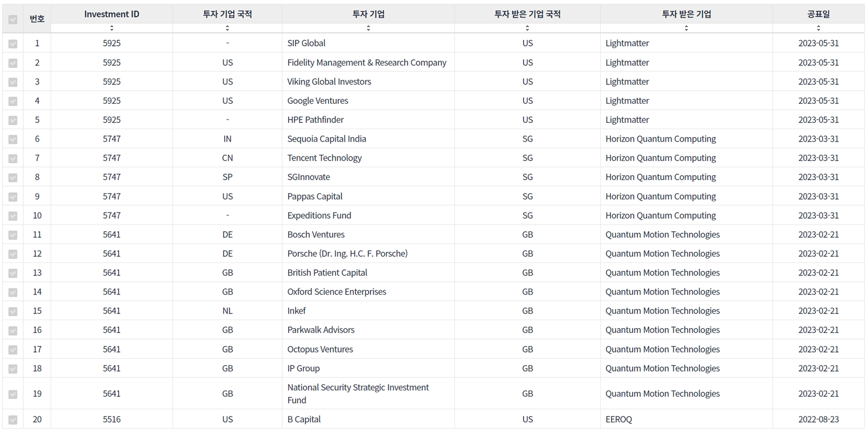Sort by the 투자 기업 column arrows
Viewport: 868px width, 433px height.
368,28
